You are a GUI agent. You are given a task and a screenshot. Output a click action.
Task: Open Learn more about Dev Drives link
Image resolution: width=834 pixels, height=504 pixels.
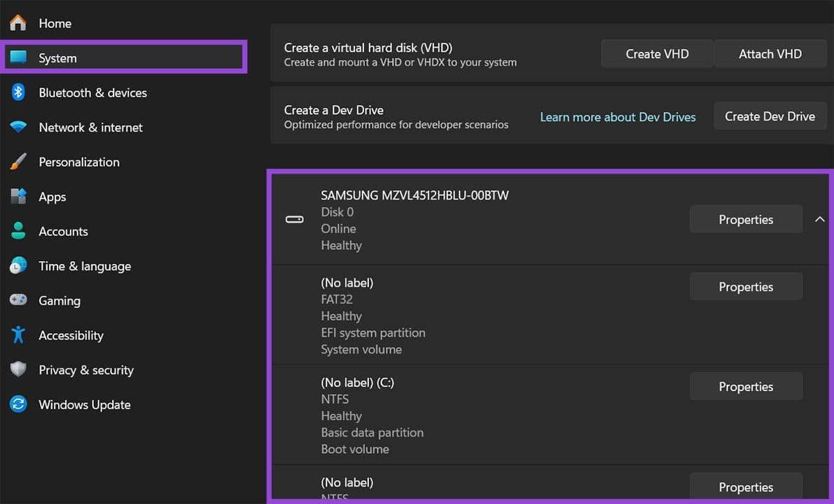(x=618, y=117)
